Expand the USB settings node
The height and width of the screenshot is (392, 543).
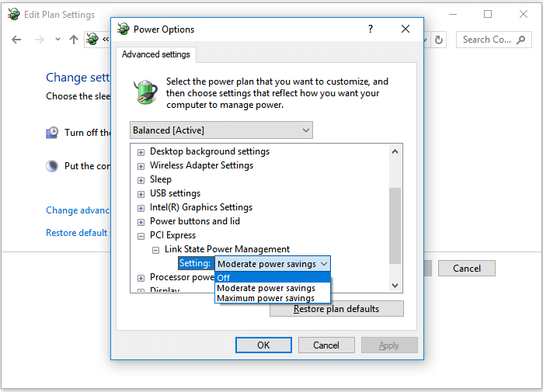[141, 194]
